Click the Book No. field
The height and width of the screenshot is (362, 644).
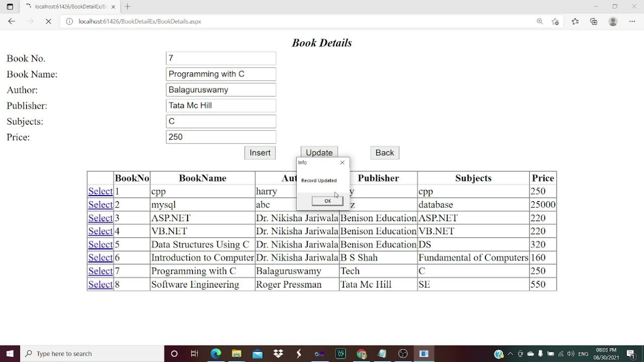pos(221,58)
